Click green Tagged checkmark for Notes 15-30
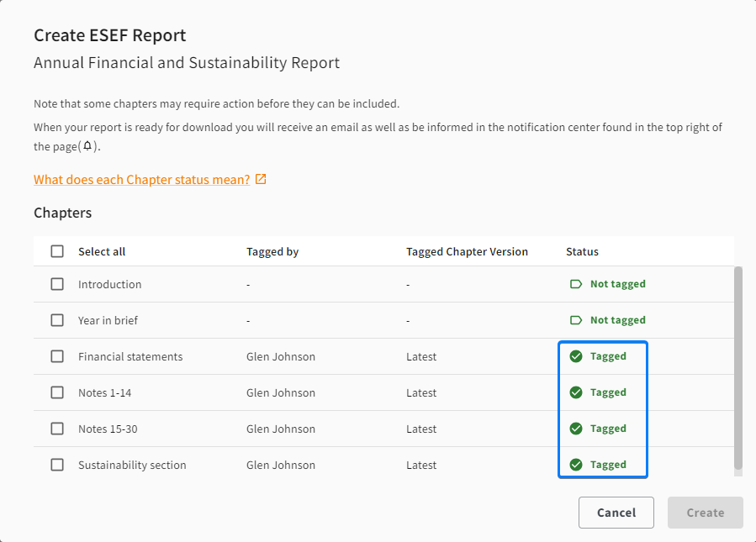This screenshot has width=756, height=542. click(576, 429)
